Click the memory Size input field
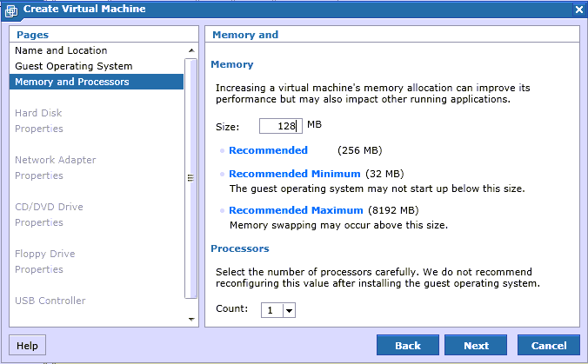This screenshot has height=364, width=588. (x=280, y=126)
